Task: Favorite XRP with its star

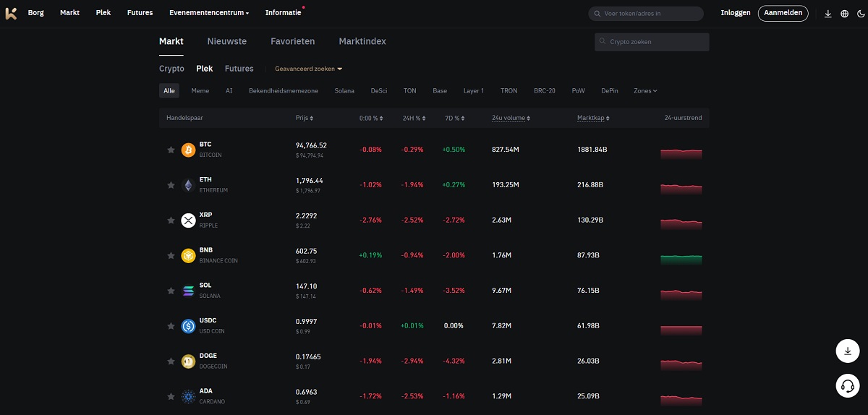Action: 171,221
